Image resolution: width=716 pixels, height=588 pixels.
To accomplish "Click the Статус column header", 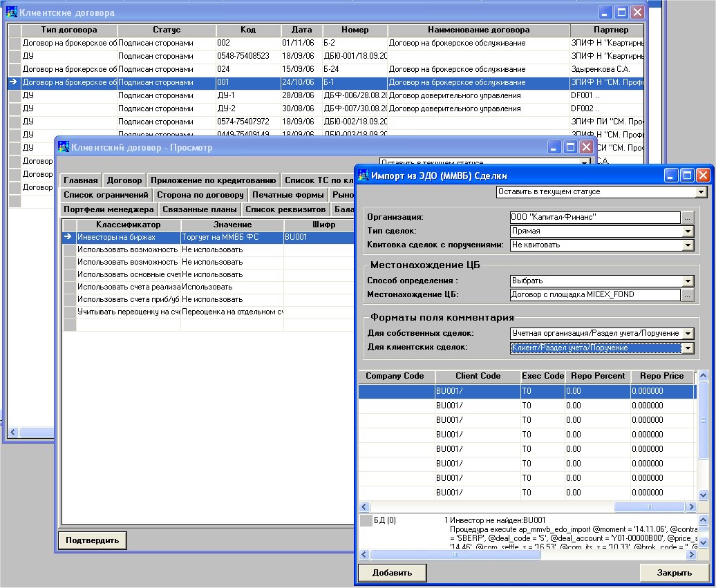I will pyautogui.click(x=167, y=30).
